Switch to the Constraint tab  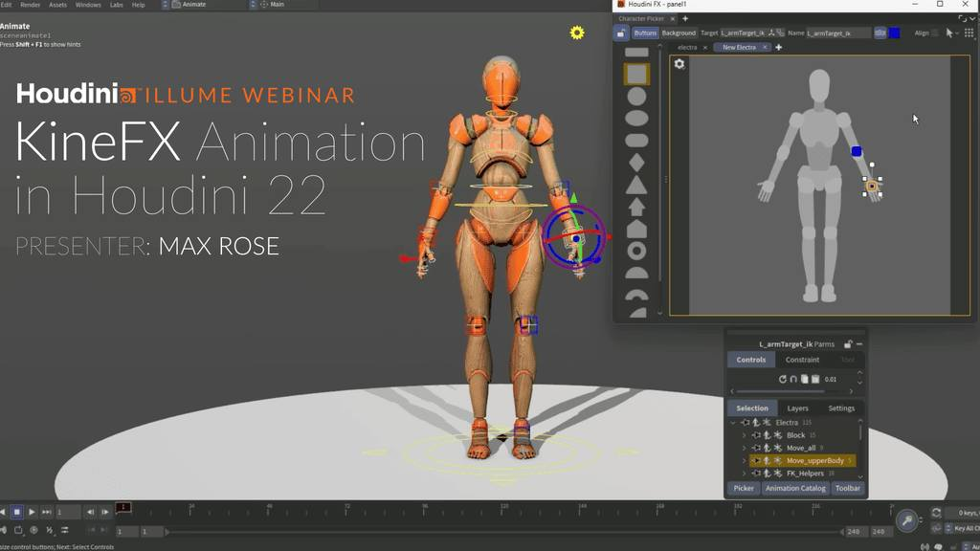tap(802, 360)
